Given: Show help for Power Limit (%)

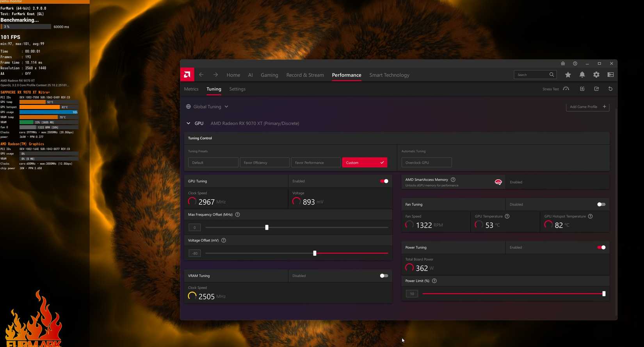Looking at the screenshot, I should (x=434, y=281).
